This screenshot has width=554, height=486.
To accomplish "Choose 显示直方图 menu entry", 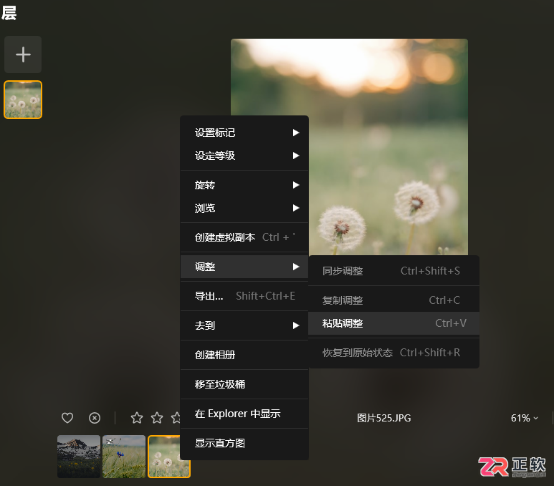I will 244,443.
